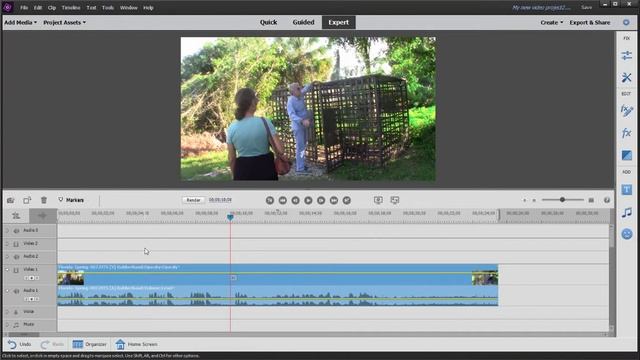640x360 pixels.
Task: Play the video
Action: point(308,200)
